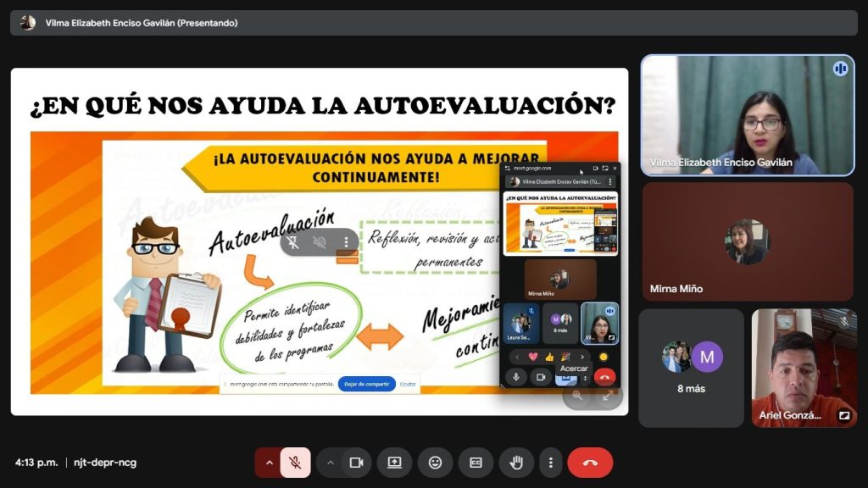Click the present screen icon
868x488 pixels.
click(394, 463)
